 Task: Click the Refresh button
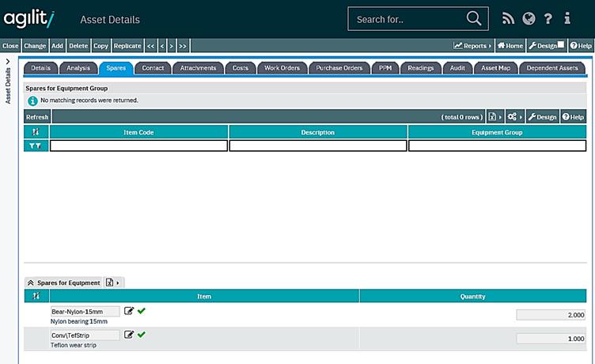37,117
